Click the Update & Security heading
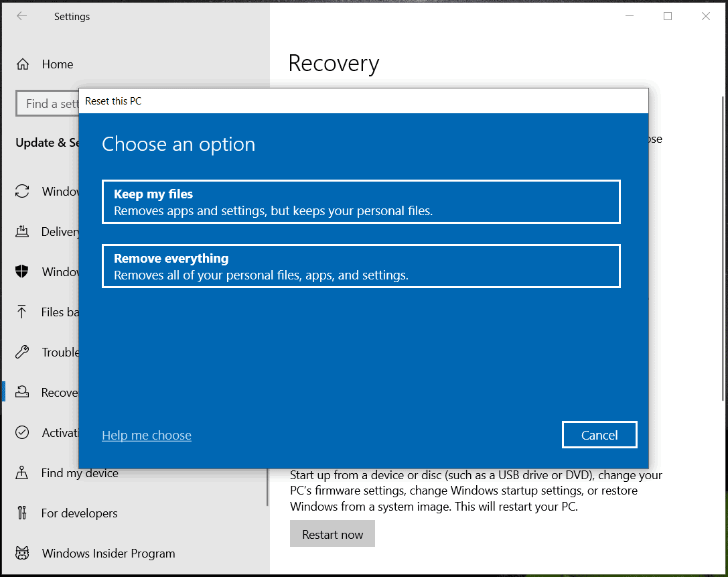This screenshot has height=577, width=728. click(48, 143)
